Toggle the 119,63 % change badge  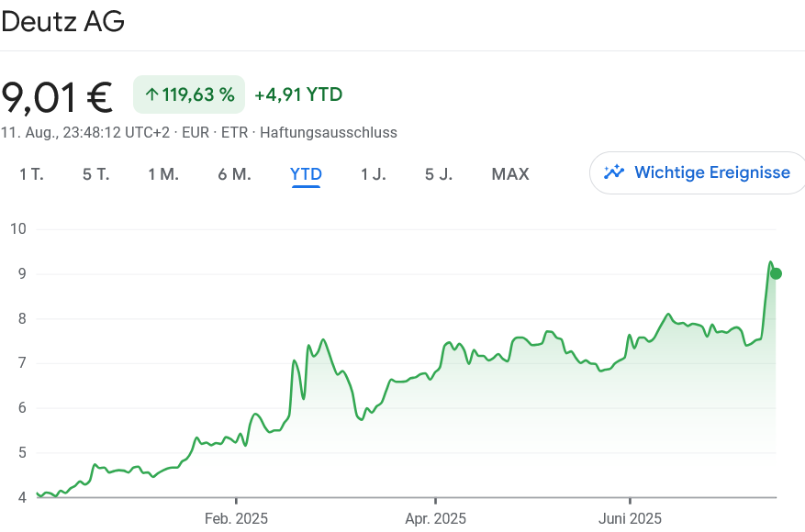pyautogui.click(x=188, y=94)
